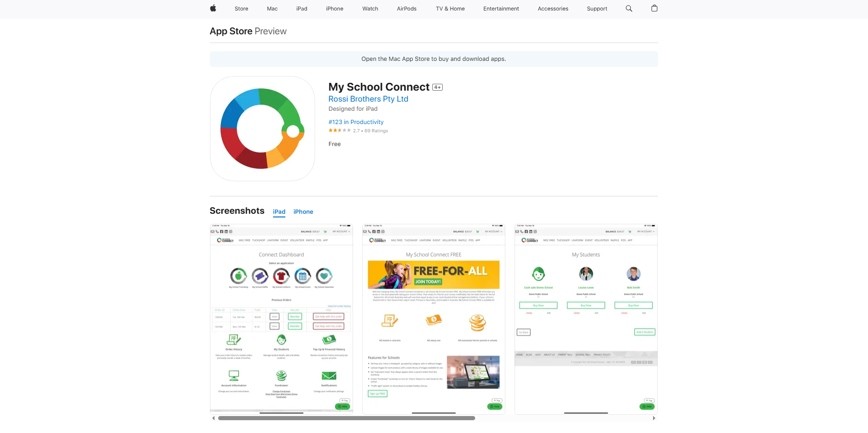The height and width of the screenshot is (433, 868).
Task: Select the iPad screenshots tab
Action: (279, 212)
